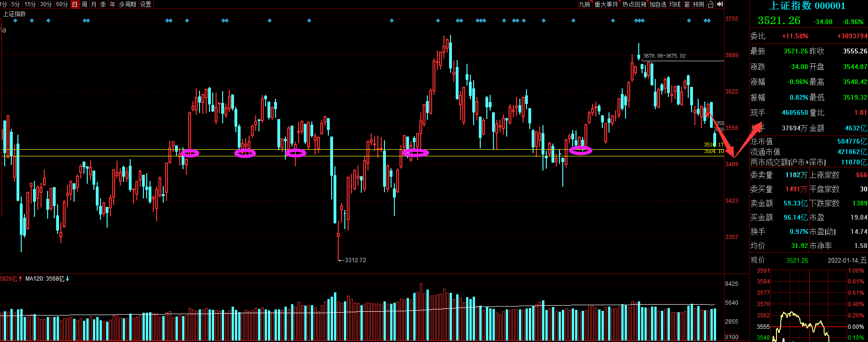This screenshot has width=868, height=342.
Task: Click the 委卖量 value 1182万
Action: pos(796,175)
